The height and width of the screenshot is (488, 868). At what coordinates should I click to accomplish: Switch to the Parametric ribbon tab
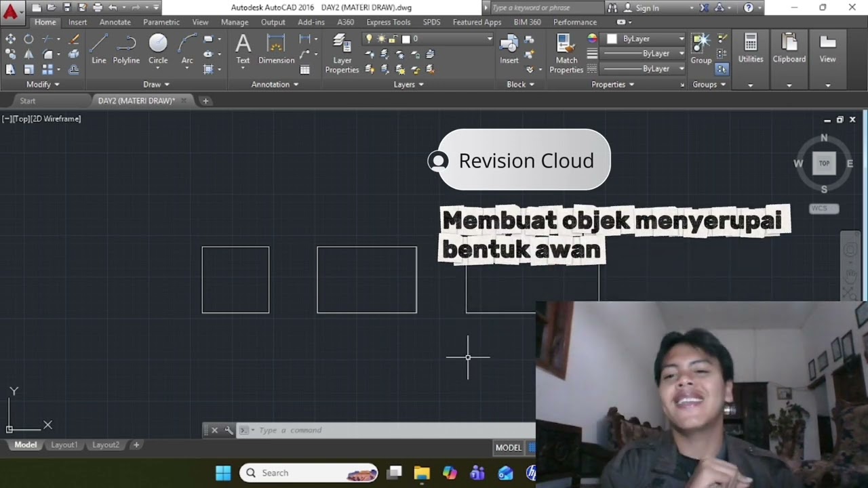coord(161,22)
